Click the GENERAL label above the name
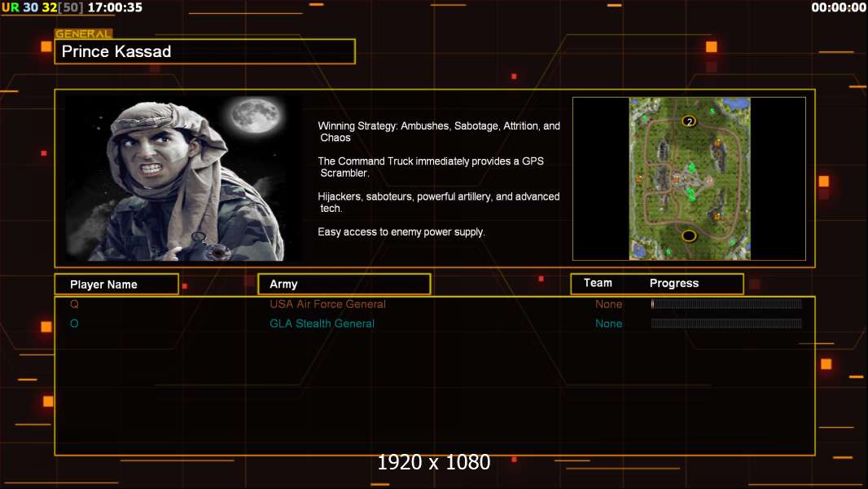 click(83, 33)
